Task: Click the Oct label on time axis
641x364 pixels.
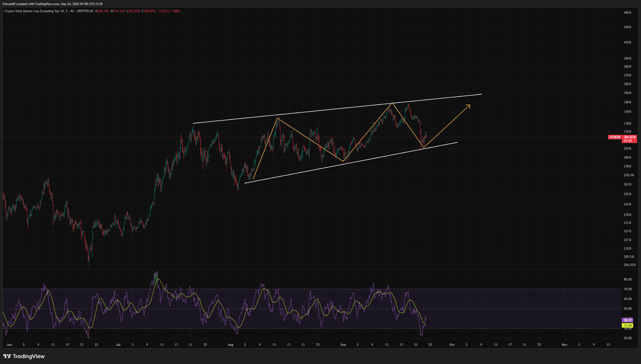Action: (452, 345)
